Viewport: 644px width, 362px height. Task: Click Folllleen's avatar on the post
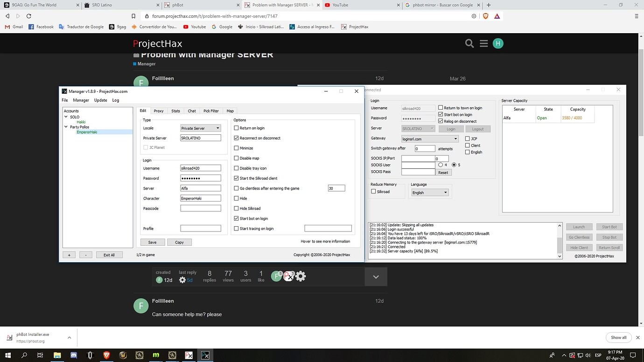140,306
